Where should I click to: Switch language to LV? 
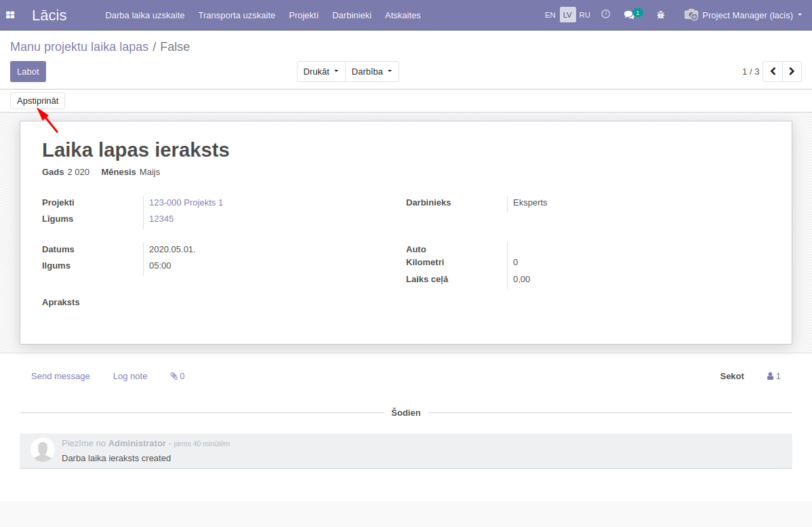[x=567, y=15]
